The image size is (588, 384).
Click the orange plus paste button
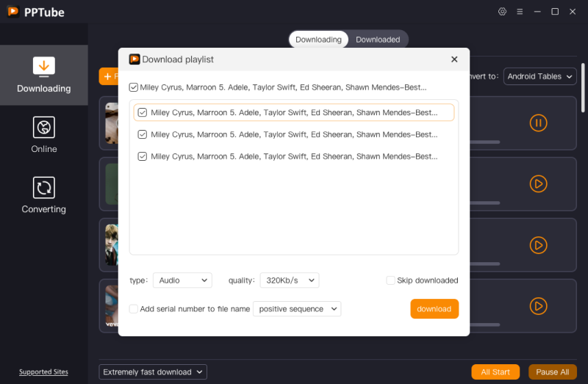click(109, 76)
